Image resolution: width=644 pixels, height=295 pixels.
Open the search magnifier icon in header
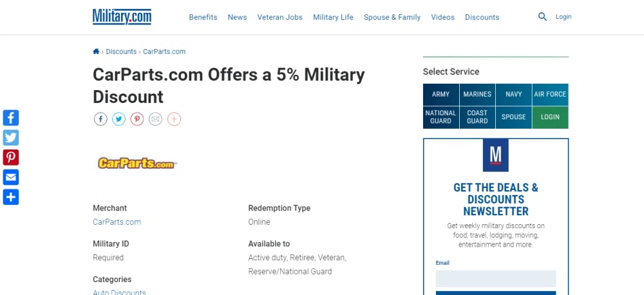point(542,17)
